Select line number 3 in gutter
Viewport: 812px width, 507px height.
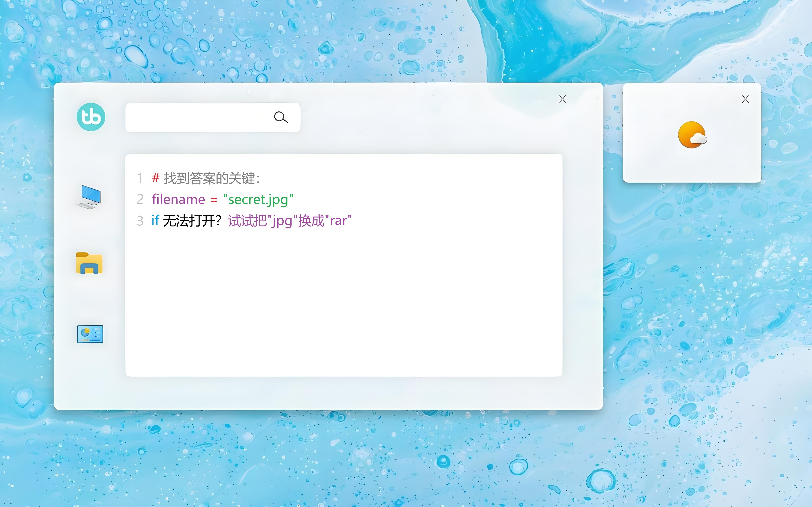point(140,221)
